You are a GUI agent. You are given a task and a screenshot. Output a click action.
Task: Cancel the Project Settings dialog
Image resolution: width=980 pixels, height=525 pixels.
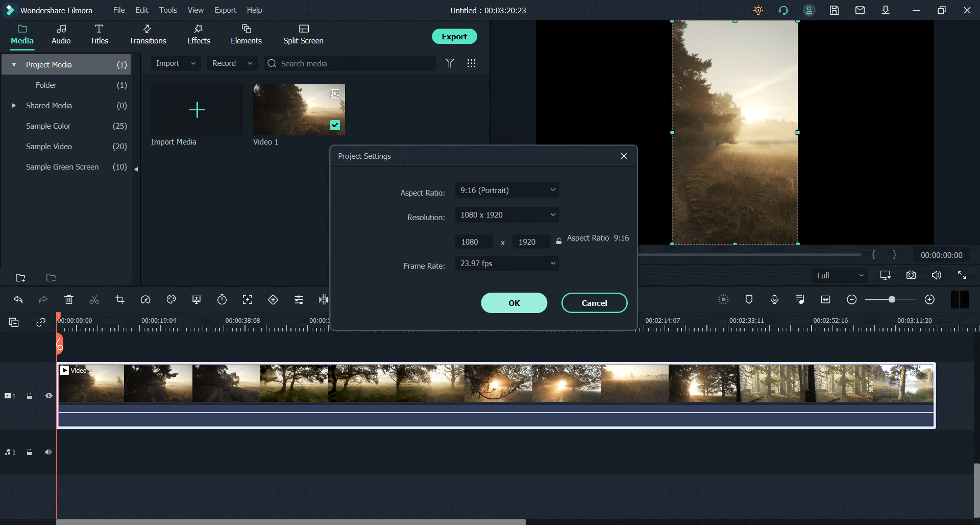[x=595, y=303]
